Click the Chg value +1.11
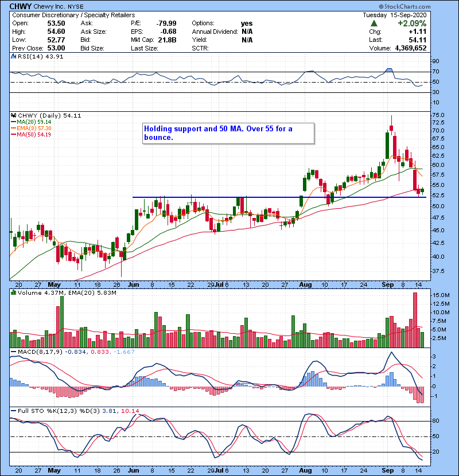This screenshot has height=476, width=459. point(417,32)
